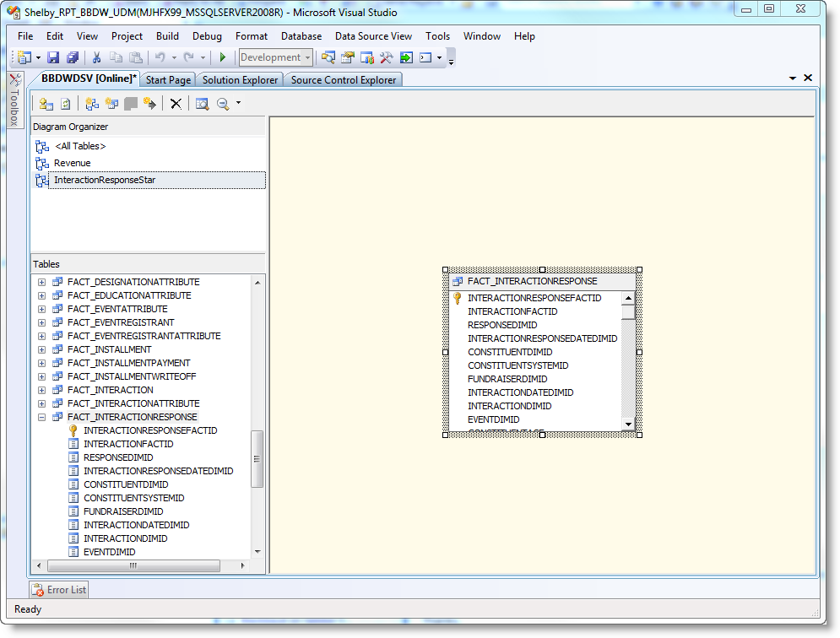Open the folder-with-magnifier icon after Development

coord(328,57)
